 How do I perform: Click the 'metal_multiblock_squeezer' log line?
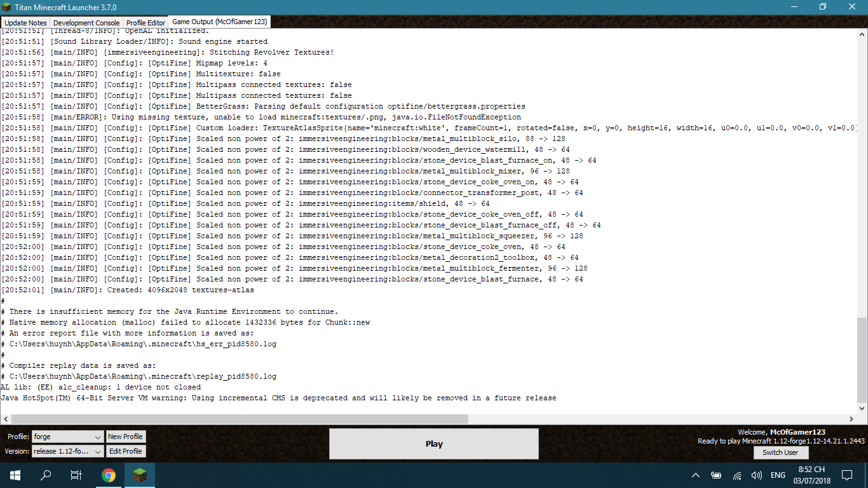click(292, 236)
